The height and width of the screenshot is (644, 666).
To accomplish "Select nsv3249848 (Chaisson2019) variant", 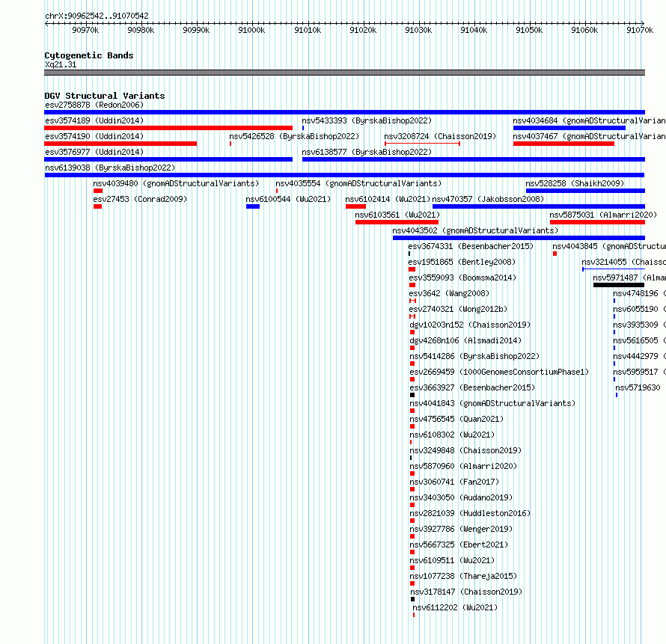I will 465,450.
